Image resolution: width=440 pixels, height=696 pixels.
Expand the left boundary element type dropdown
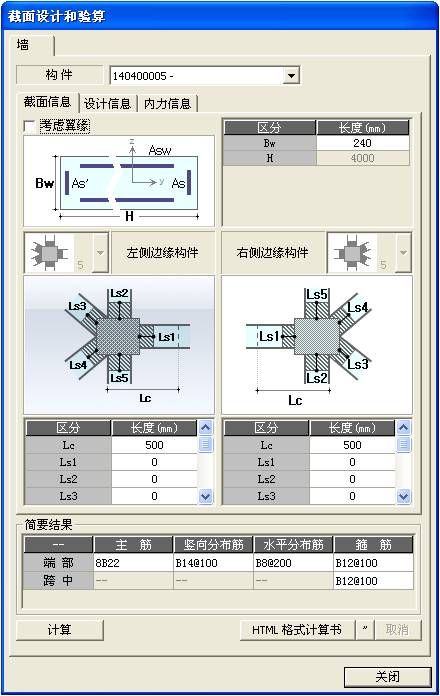point(100,253)
